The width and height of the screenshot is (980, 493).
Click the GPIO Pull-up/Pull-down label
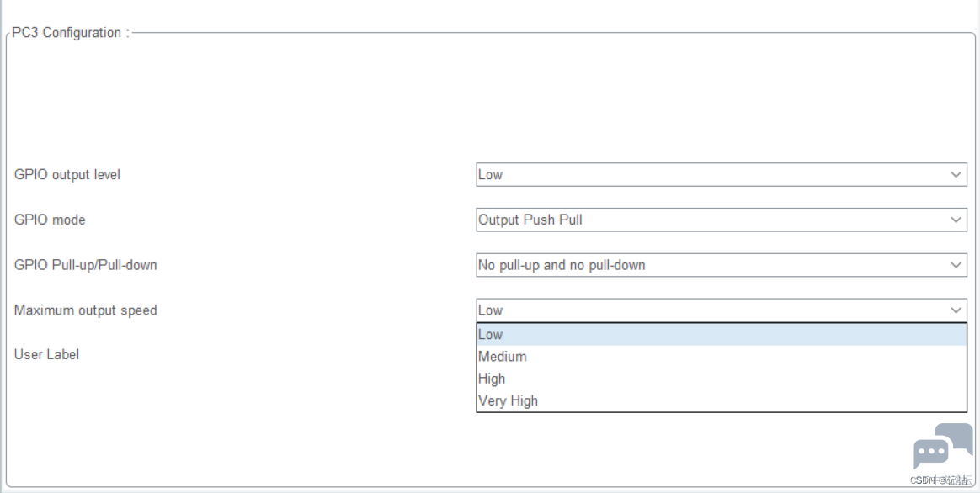coord(86,265)
